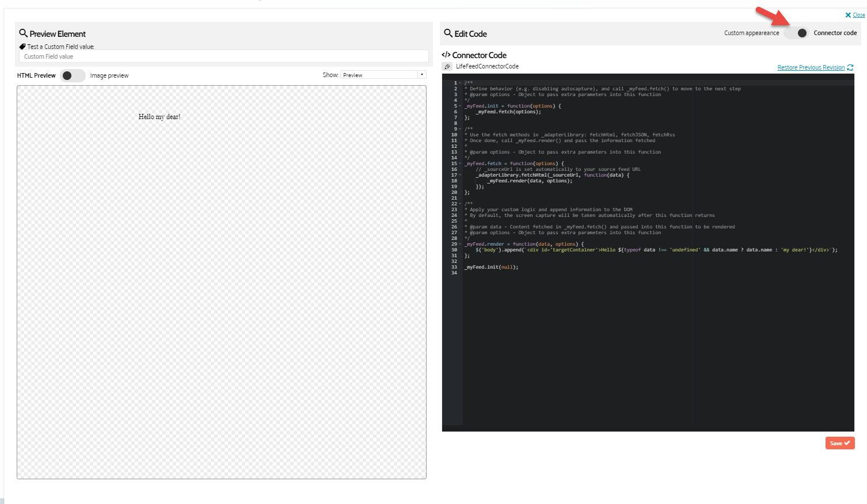Click the code brackets icon beside Connector Code
The height and width of the screenshot is (504, 867).
[x=446, y=55]
